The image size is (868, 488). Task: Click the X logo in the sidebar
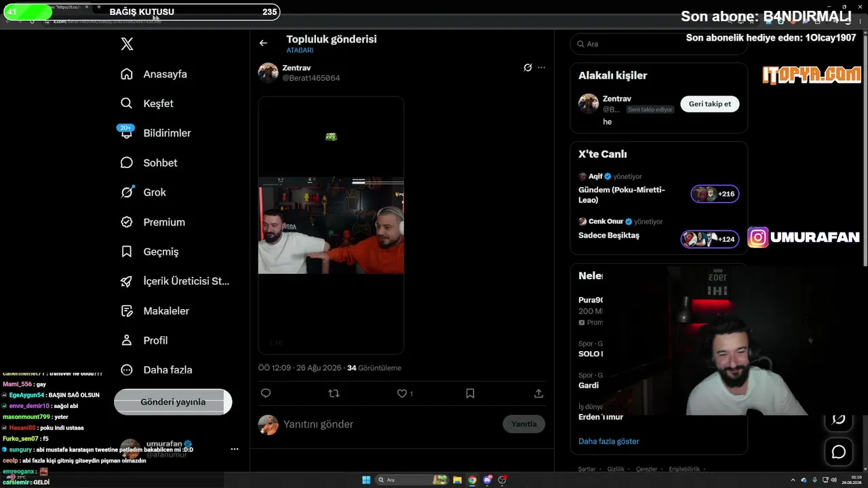tap(127, 44)
